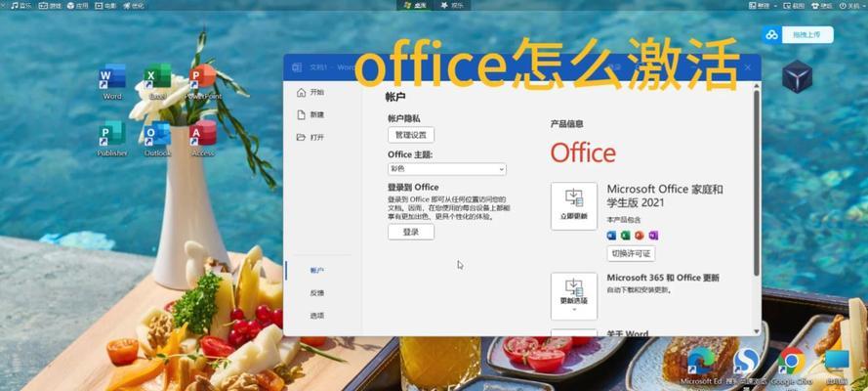The width and height of the screenshot is (868, 391).
Task: Open the Outlook desktop shortcut
Action: (x=158, y=139)
